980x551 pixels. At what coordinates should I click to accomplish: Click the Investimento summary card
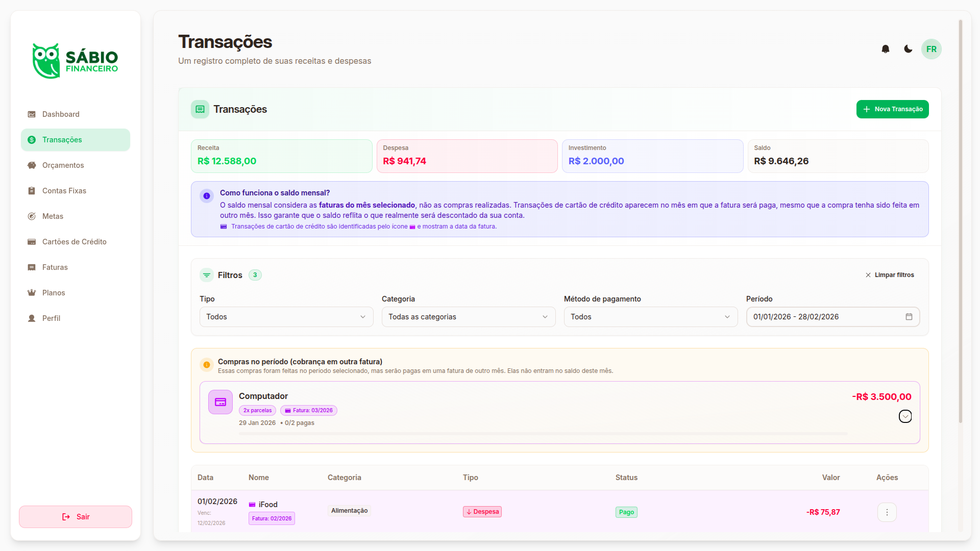653,156
